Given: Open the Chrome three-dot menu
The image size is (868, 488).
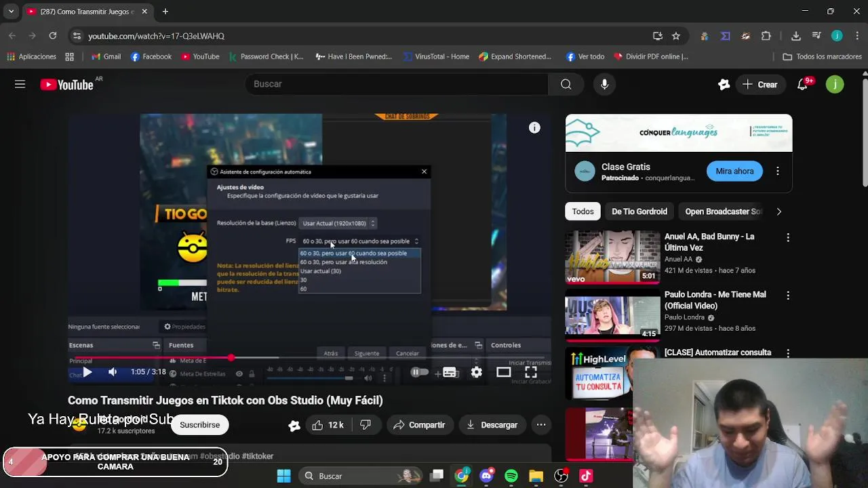Looking at the screenshot, I should click(857, 36).
